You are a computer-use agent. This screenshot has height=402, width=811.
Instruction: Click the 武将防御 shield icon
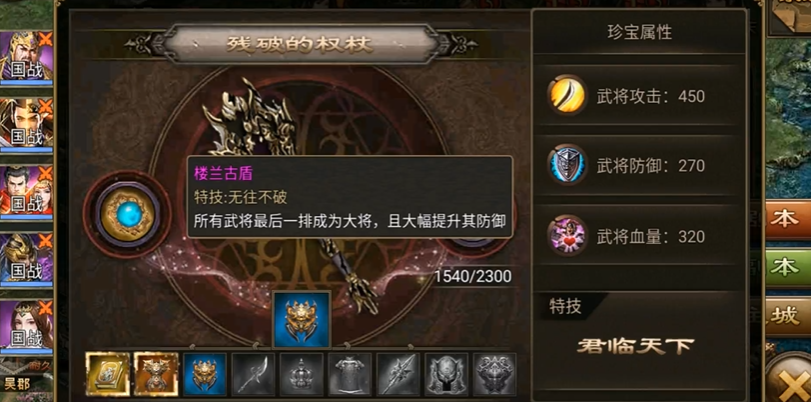point(567,165)
